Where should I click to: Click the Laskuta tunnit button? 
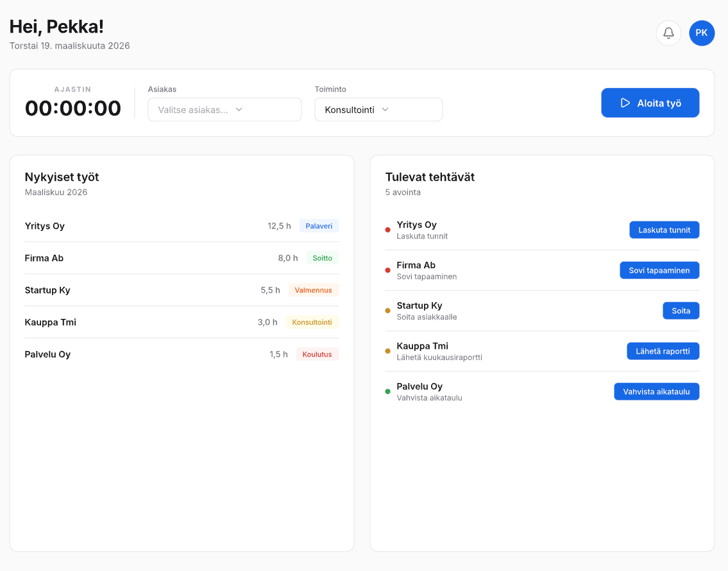664,230
